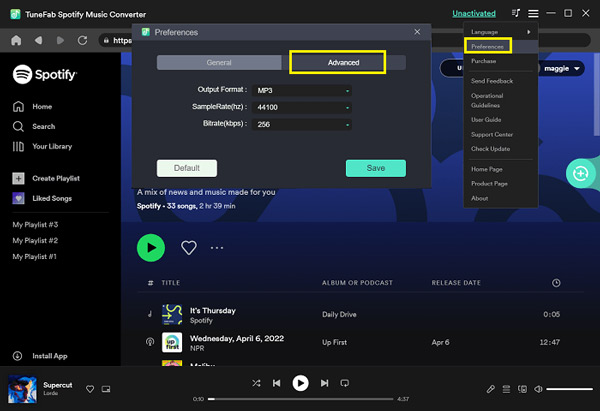Click the Default button in Preferences
Screen dimensions: 600x411
187,168
